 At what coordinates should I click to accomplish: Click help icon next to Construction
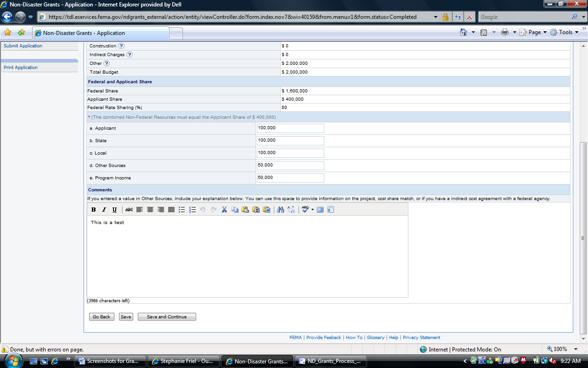(121, 46)
